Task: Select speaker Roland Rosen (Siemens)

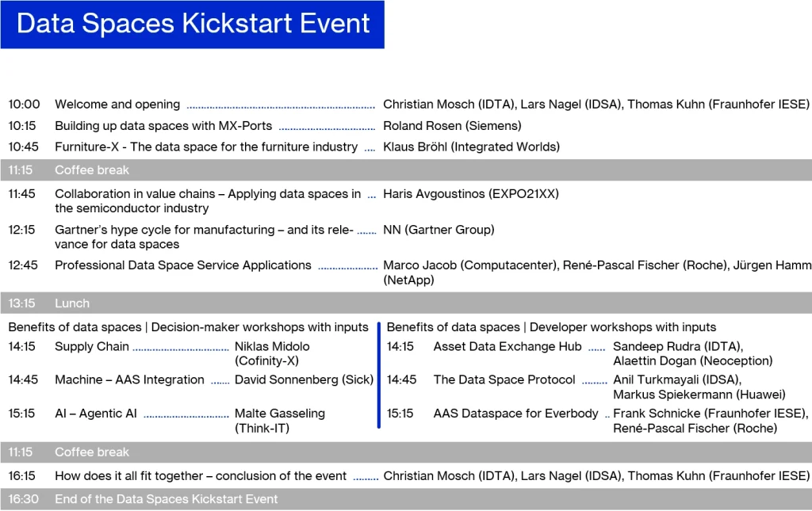Action: tap(452, 126)
